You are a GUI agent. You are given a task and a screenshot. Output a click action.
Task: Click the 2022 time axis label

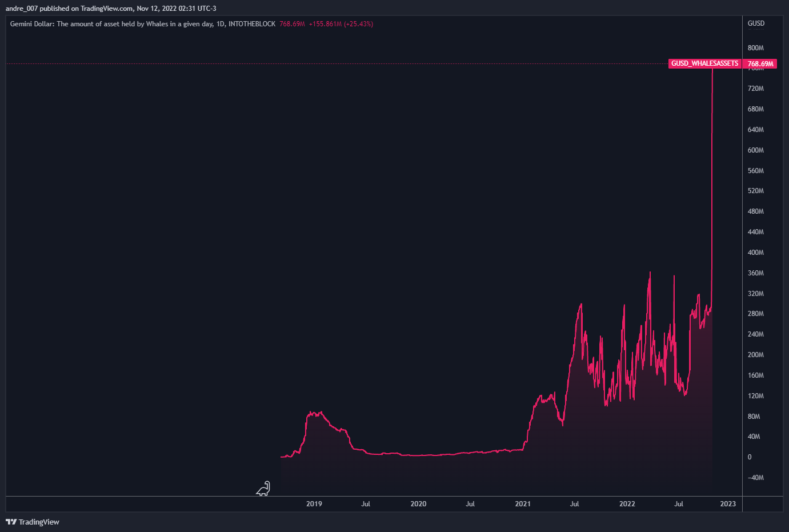click(627, 504)
